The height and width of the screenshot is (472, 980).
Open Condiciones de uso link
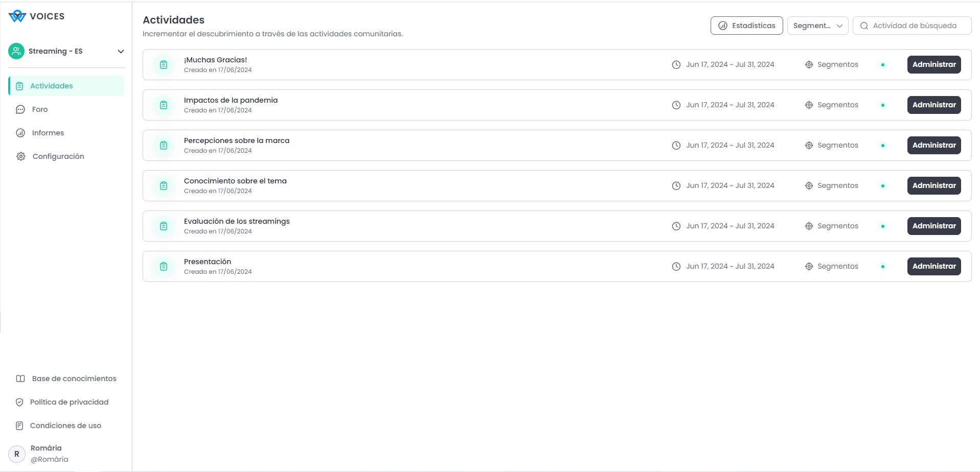(x=66, y=426)
